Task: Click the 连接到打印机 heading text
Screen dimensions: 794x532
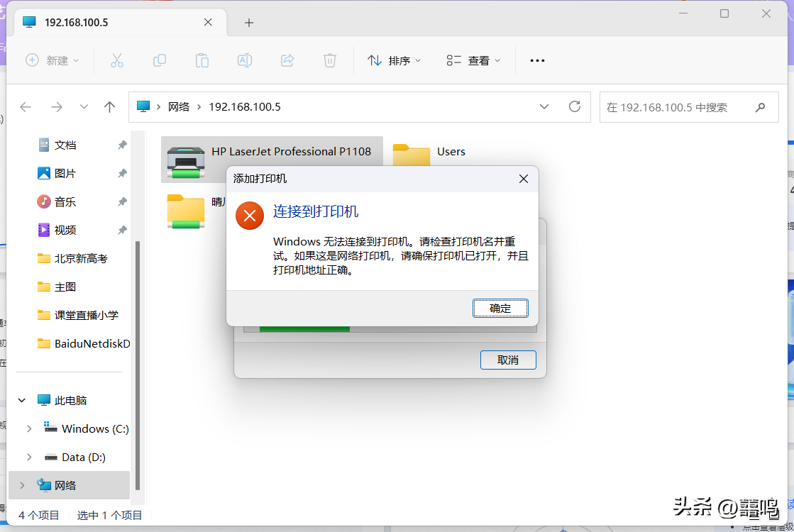Action: tap(316, 211)
